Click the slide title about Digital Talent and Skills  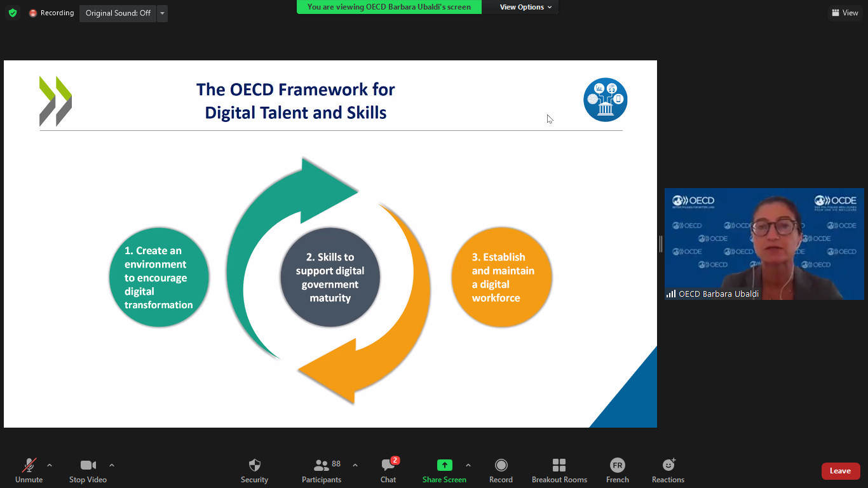295,101
